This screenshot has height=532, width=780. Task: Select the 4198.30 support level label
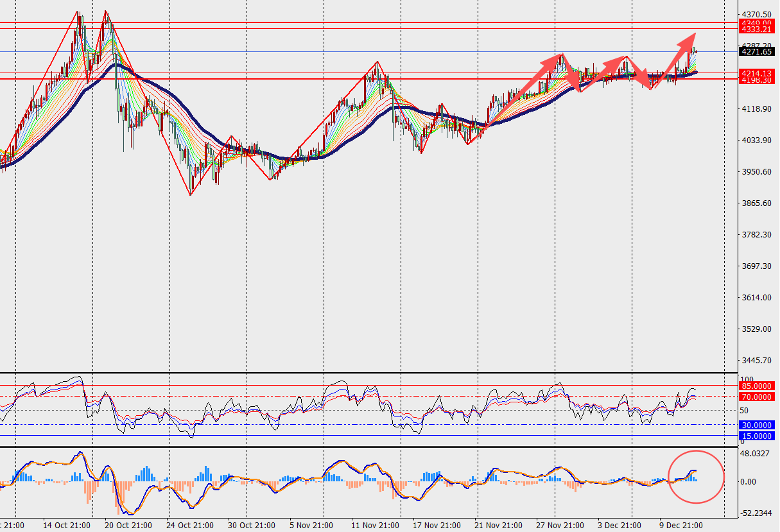pos(757,81)
